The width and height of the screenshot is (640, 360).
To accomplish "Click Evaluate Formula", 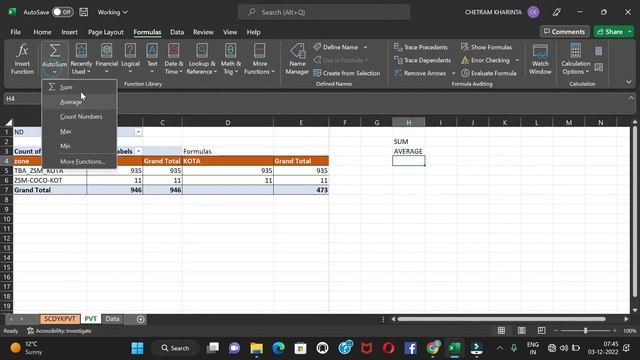I will (489, 73).
